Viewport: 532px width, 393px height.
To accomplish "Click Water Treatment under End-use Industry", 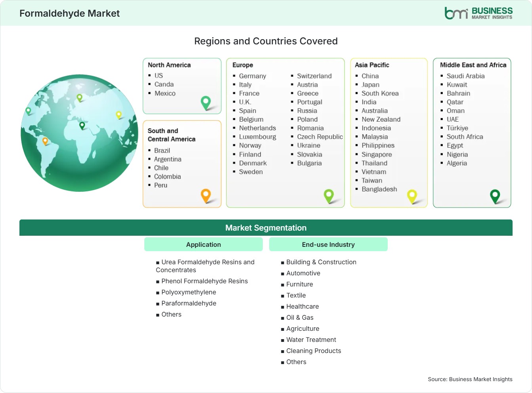I will pos(311,340).
